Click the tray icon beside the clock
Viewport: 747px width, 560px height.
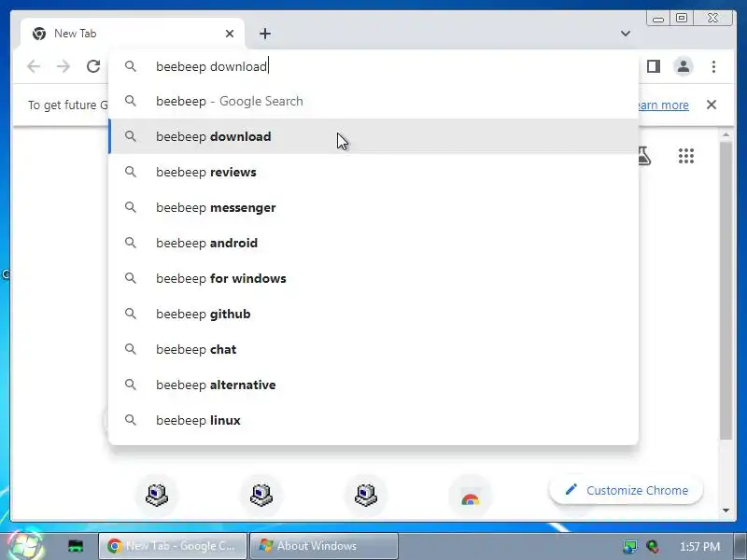[x=653, y=546]
